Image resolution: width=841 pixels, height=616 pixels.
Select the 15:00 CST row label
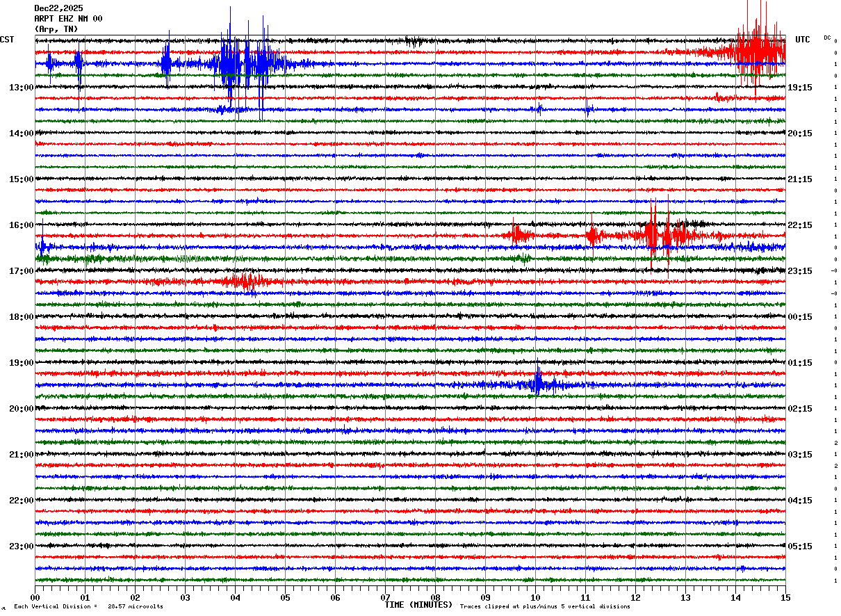22,179
